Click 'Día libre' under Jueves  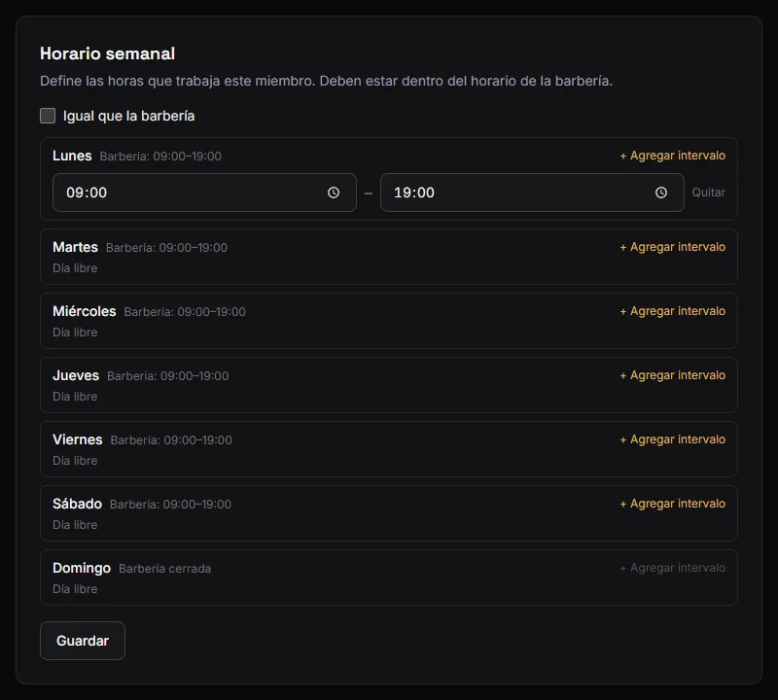point(75,397)
